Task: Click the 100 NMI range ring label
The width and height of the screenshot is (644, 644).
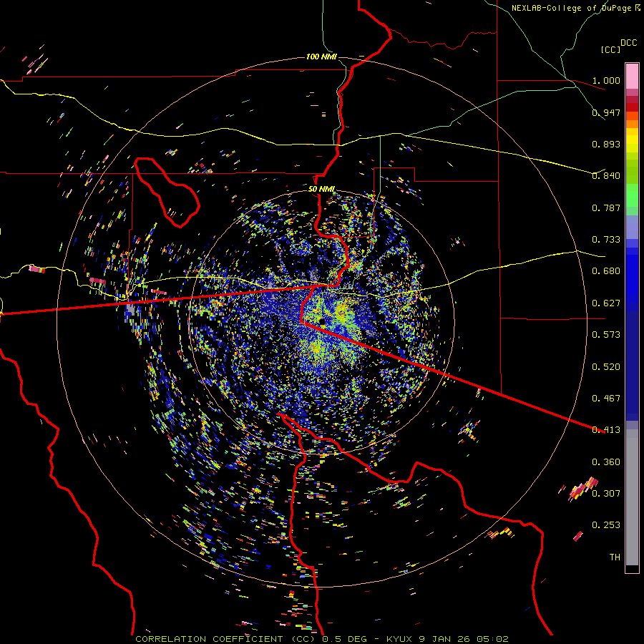Action: 321,57
